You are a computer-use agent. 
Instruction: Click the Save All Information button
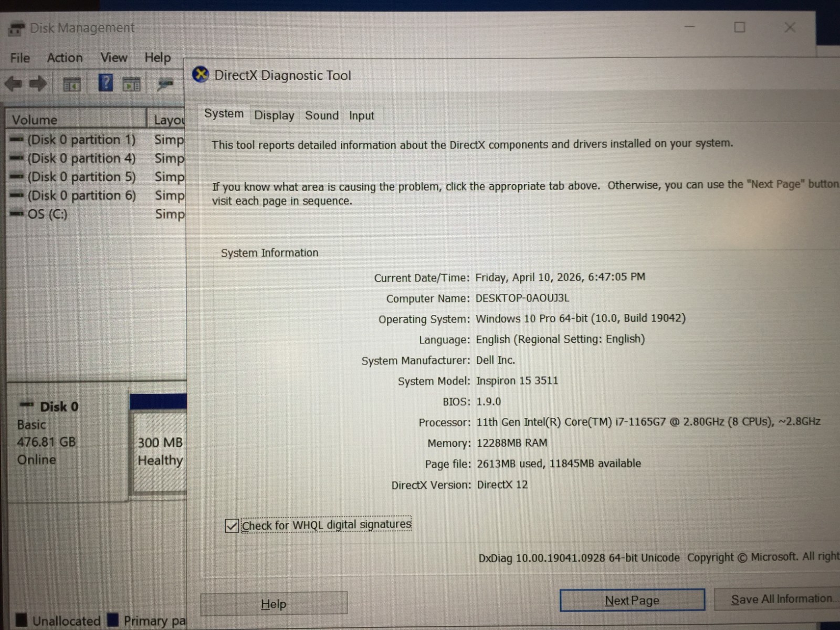(x=777, y=599)
